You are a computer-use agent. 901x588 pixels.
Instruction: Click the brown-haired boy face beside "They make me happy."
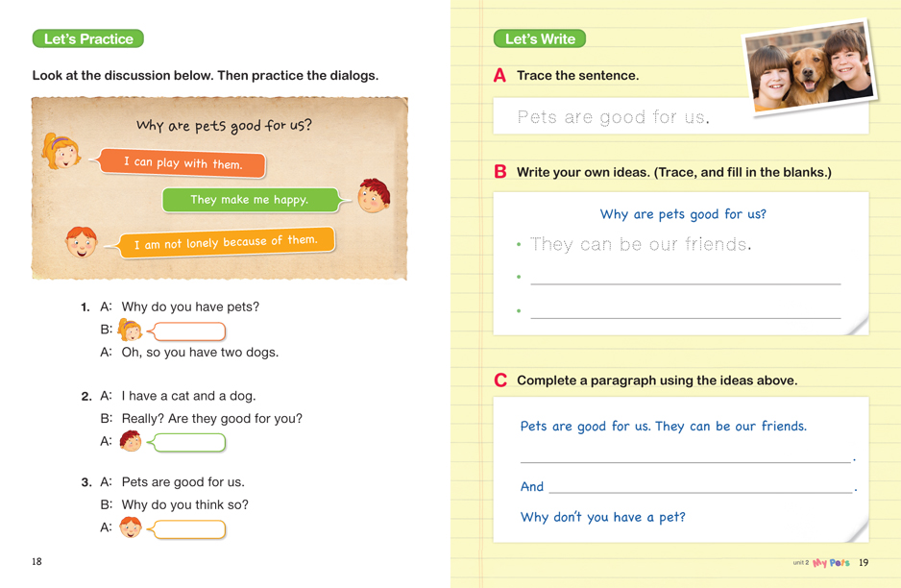374,195
